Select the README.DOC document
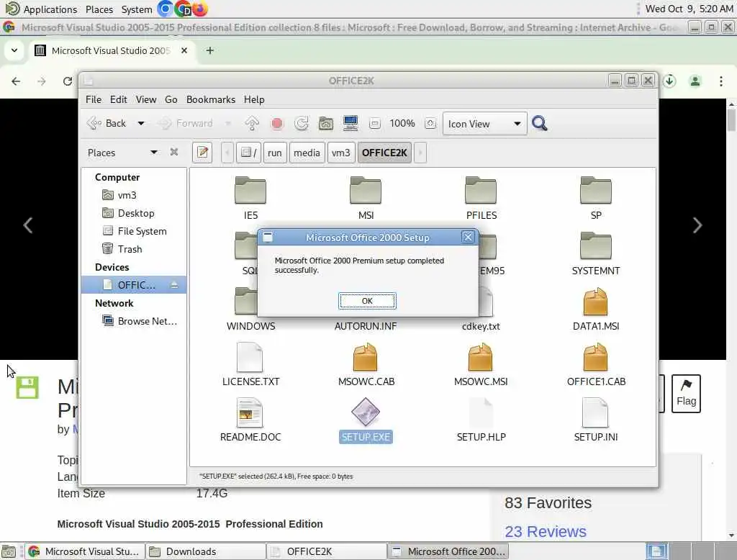The width and height of the screenshot is (737, 560). [250, 413]
